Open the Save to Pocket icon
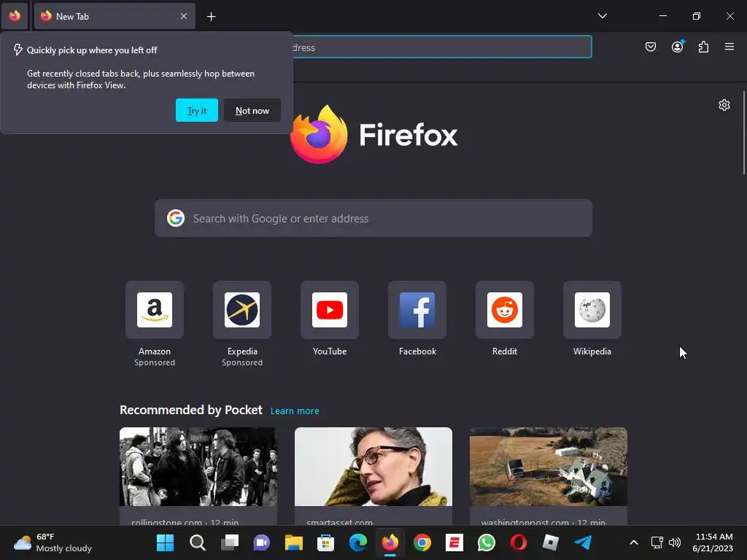Viewport: 747px width, 560px height. point(650,47)
